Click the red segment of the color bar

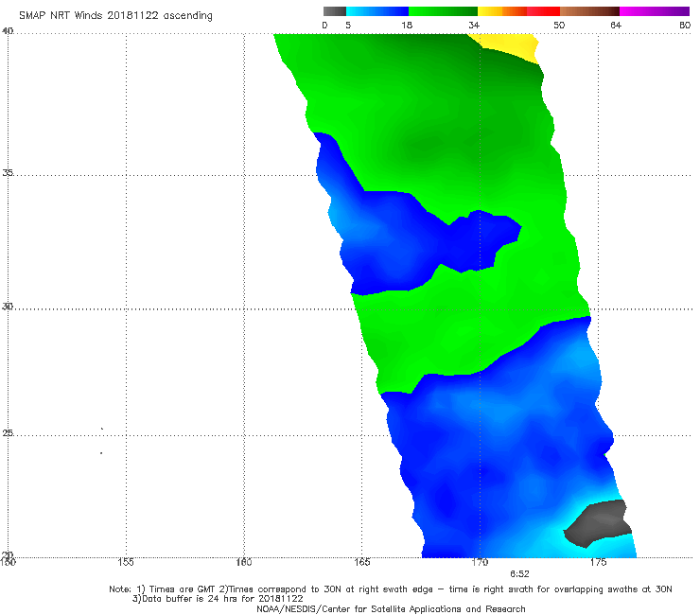pyautogui.click(x=543, y=11)
